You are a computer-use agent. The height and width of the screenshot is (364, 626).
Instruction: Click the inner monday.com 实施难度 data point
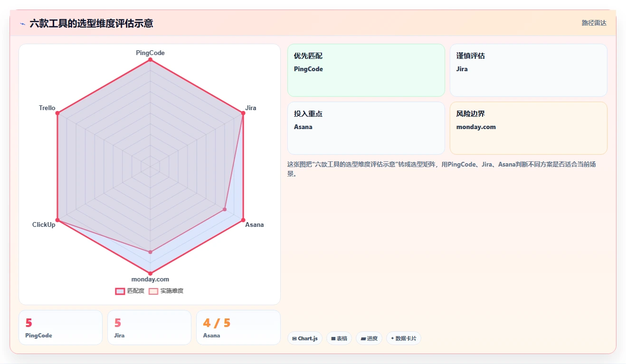pos(150,252)
